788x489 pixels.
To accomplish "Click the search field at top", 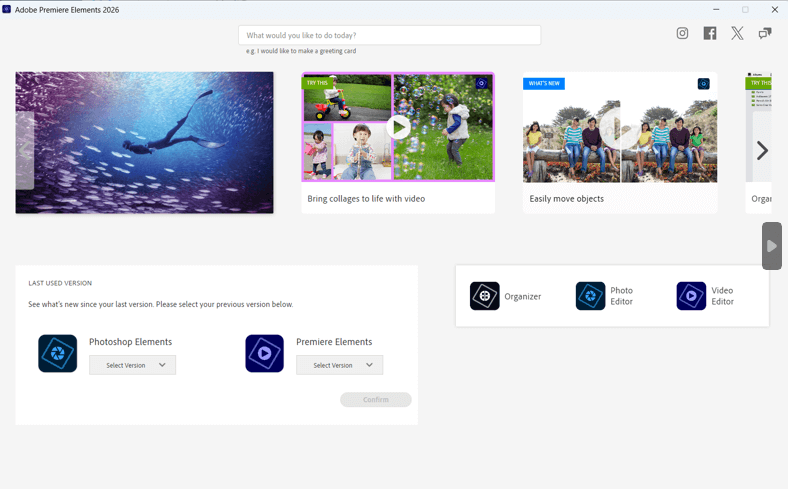I will pyautogui.click(x=389, y=35).
